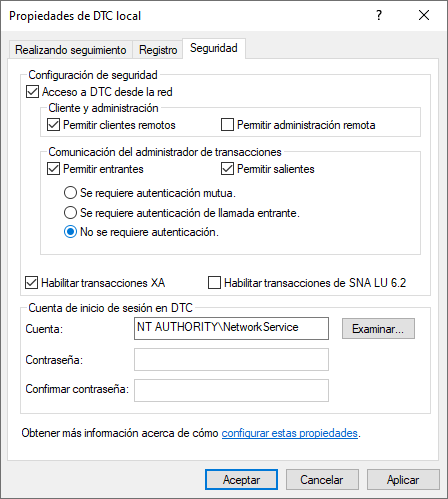Enable transacciones de SNA LU 6.2

[x=214, y=283]
